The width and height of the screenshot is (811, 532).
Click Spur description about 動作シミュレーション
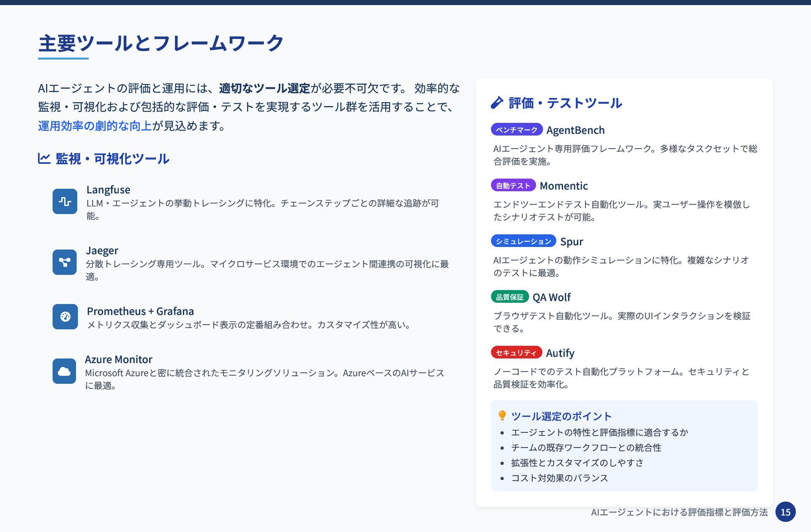621,266
